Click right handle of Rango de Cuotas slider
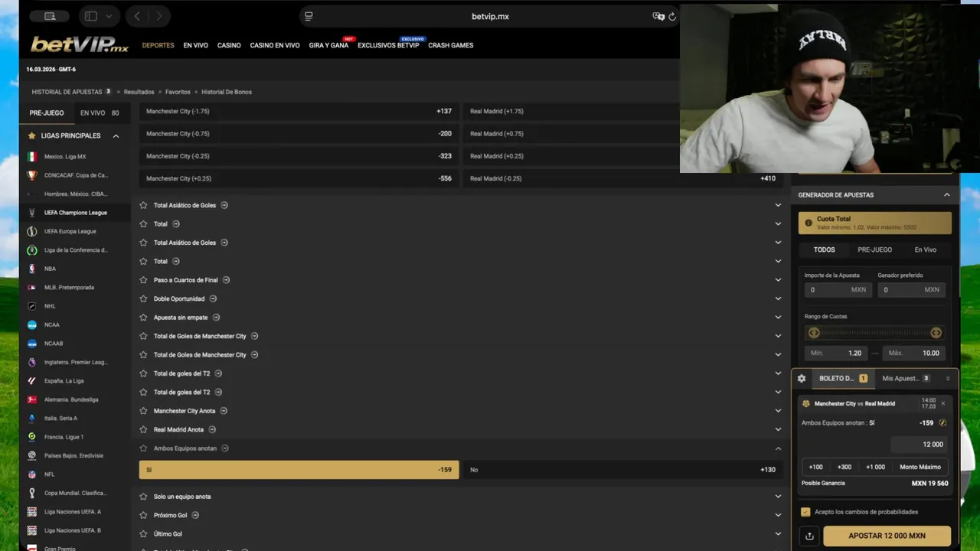980x551 pixels. (936, 333)
